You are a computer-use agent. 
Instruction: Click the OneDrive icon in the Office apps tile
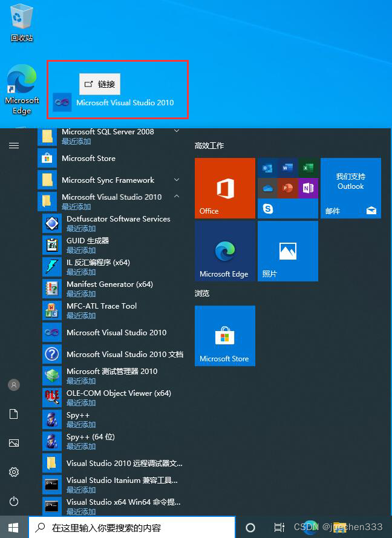pyautogui.click(x=267, y=188)
